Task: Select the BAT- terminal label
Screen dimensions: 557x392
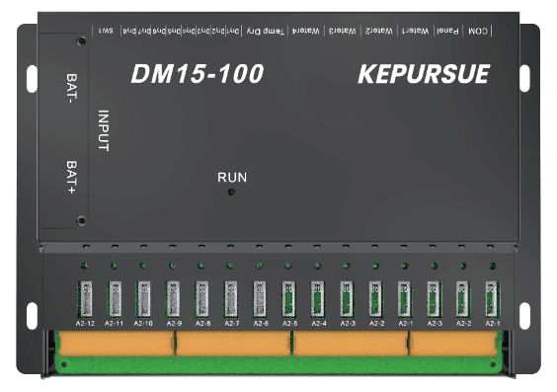Action: 72,89
